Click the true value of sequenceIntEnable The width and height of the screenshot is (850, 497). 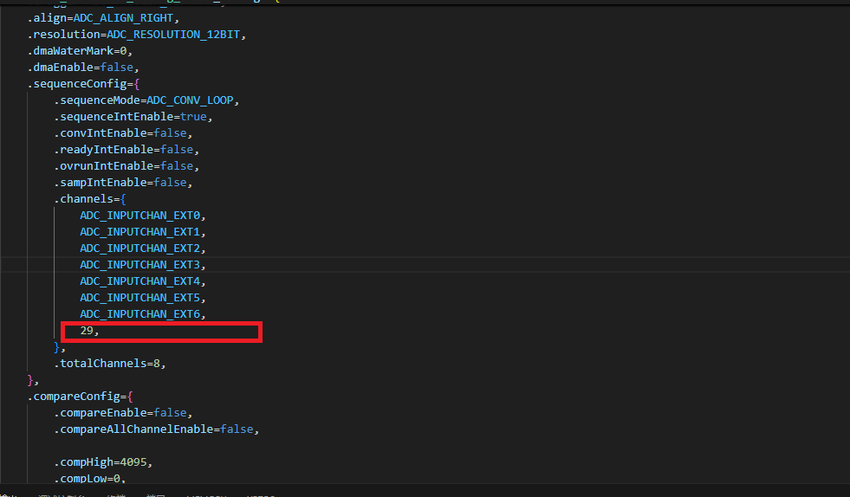[x=194, y=117]
